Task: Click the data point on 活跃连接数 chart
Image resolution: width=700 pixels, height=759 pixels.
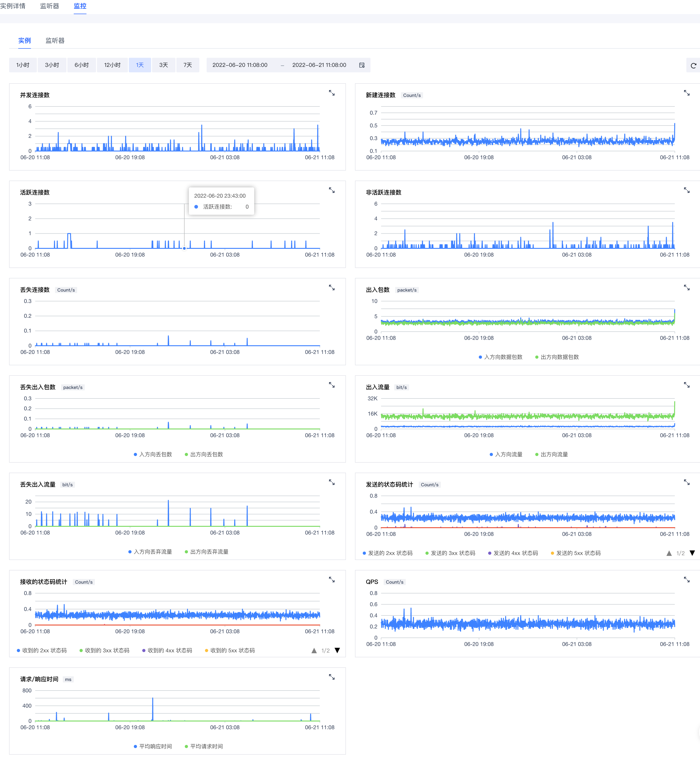Action: 185,248
